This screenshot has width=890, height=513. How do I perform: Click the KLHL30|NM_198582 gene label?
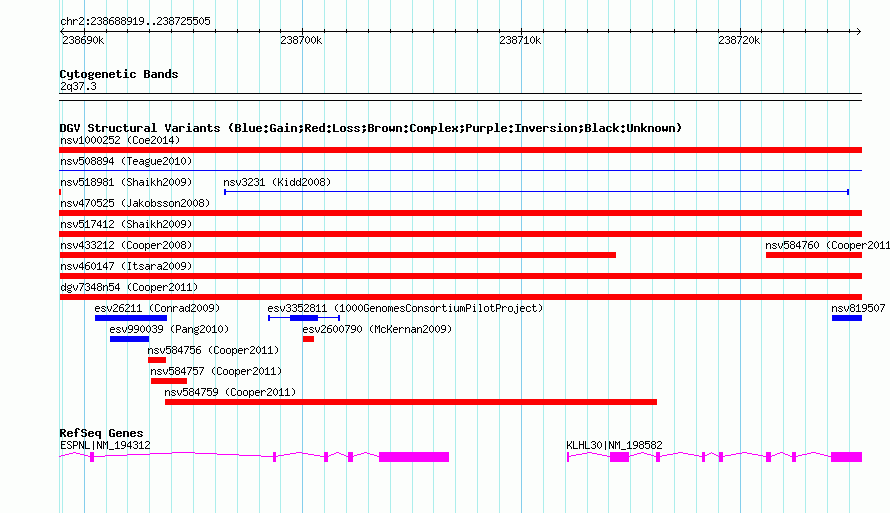[614, 445]
